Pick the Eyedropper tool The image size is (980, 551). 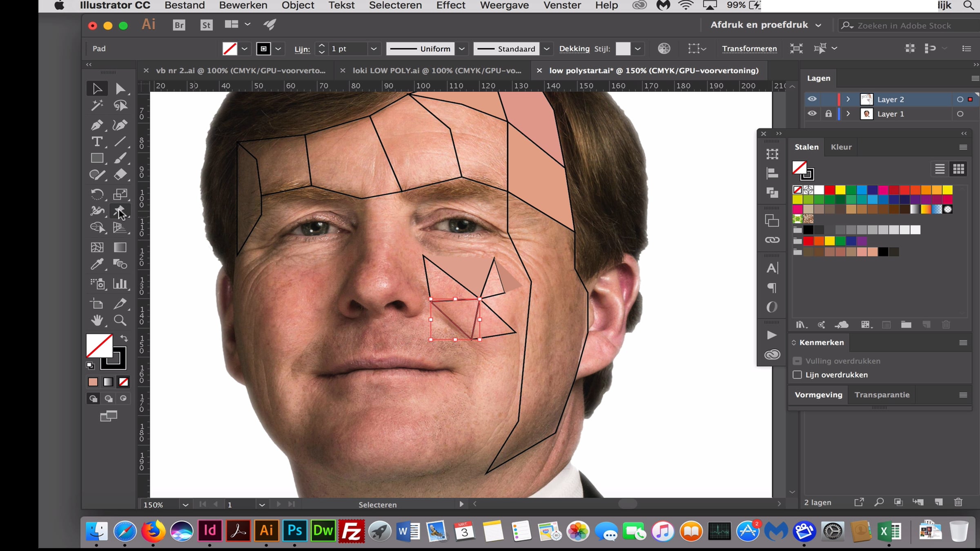(x=97, y=264)
